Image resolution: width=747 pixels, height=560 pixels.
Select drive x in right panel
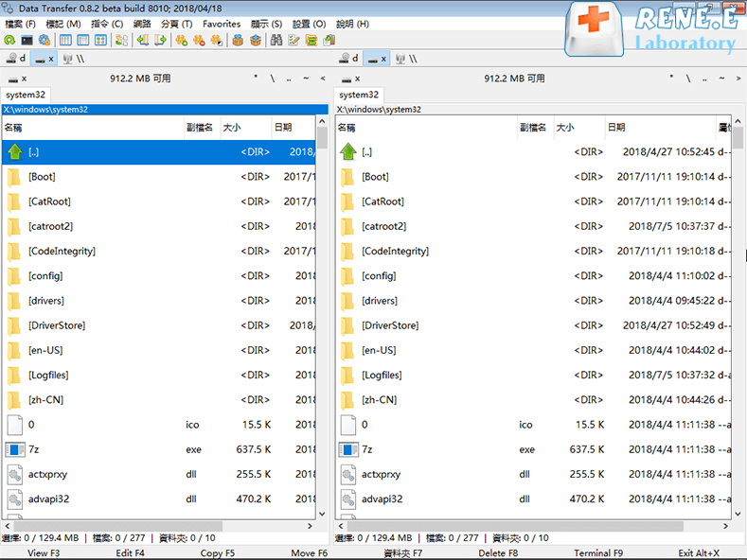[x=377, y=59]
